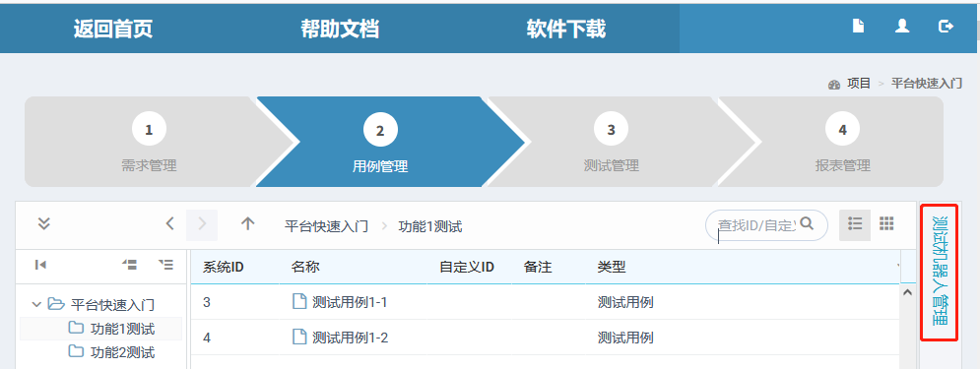This screenshot has height=369, width=980.
Task: Click the magnifier search icon
Action: tap(807, 223)
